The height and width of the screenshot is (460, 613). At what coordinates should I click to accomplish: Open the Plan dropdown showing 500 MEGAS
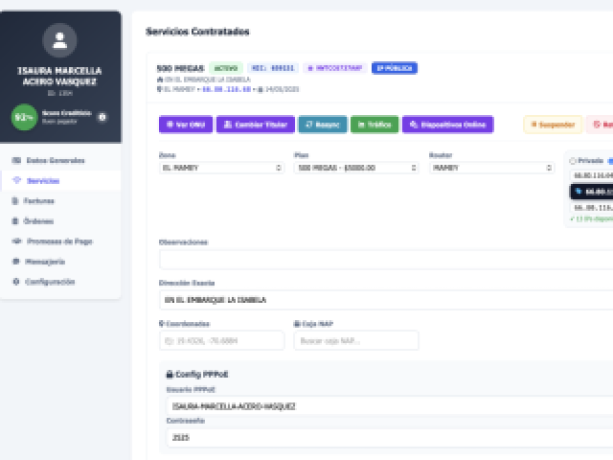click(356, 168)
